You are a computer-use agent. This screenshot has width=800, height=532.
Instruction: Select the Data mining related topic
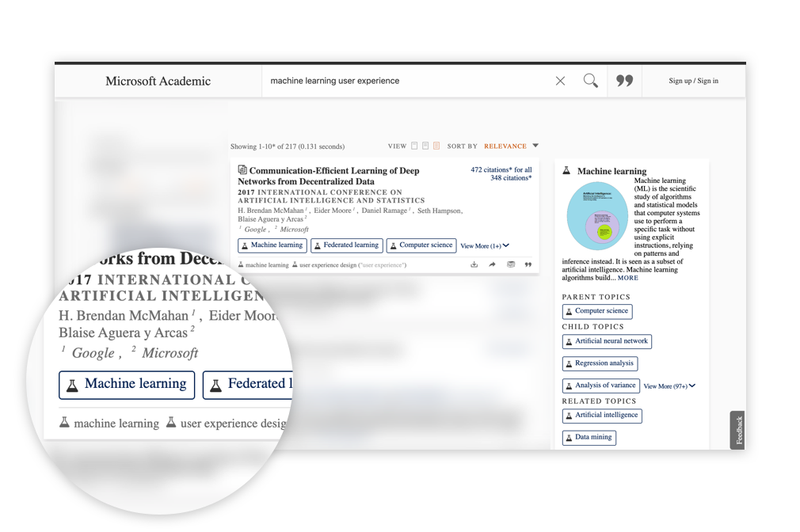(x=589, y=438)
